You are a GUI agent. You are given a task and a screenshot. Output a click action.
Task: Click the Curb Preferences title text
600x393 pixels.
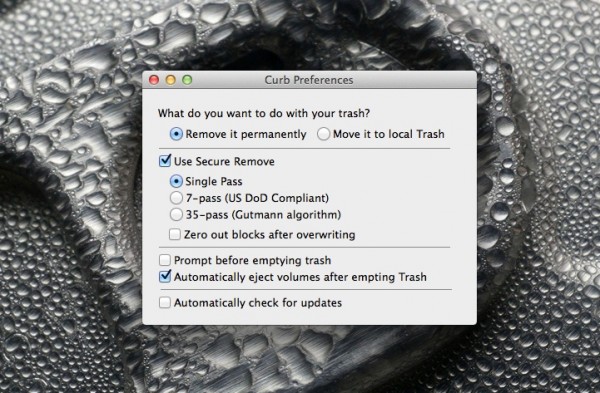coord(309,80)
